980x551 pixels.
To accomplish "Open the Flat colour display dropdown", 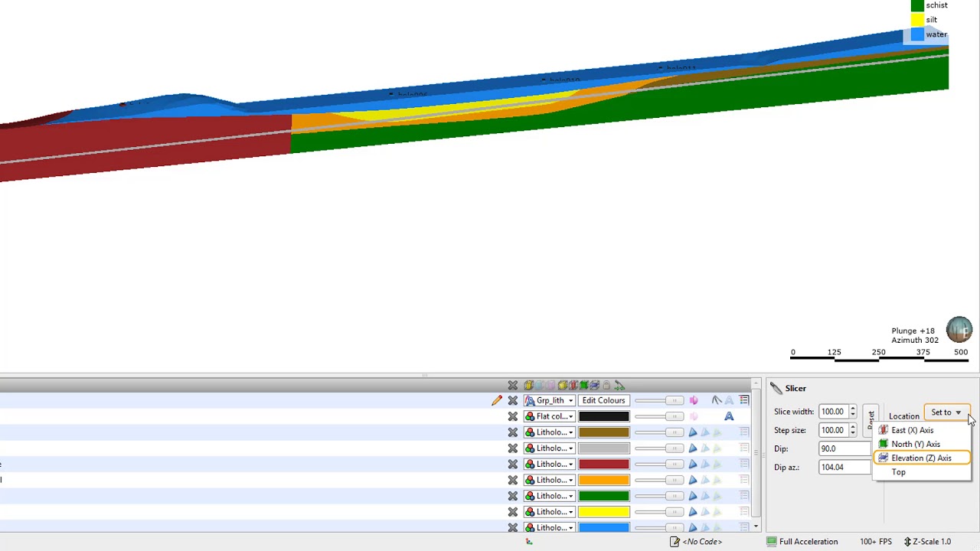I will (x=549, y=416).
